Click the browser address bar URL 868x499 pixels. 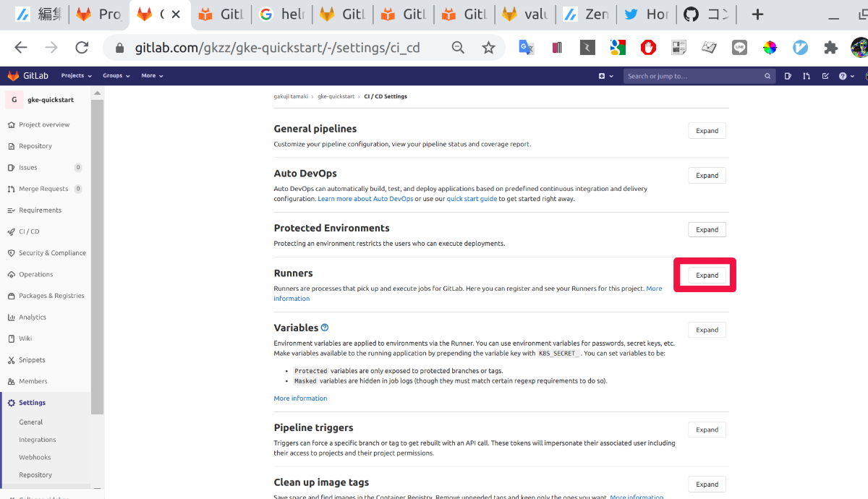[x=277, y=48]
